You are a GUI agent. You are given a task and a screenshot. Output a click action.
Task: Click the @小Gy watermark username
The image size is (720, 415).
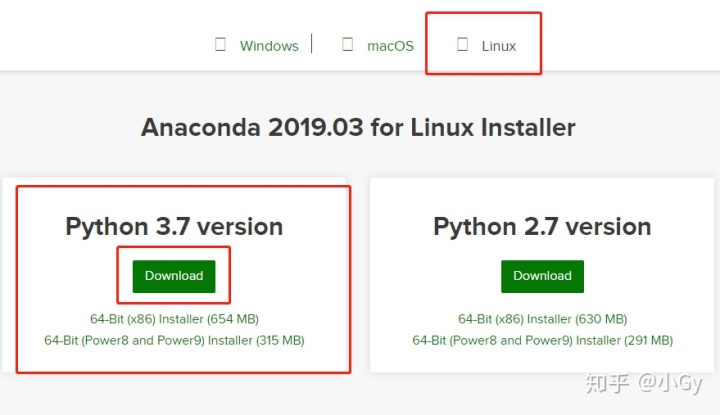670,383
